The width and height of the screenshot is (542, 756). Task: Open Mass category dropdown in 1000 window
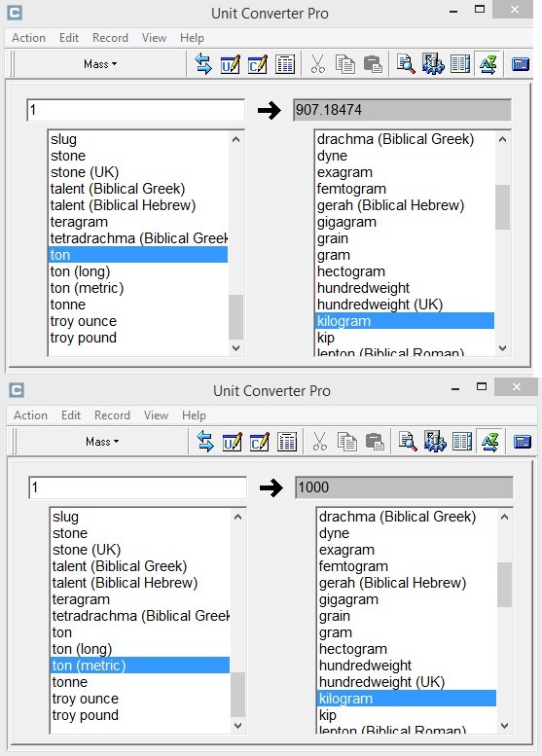[x=102, y=442]
